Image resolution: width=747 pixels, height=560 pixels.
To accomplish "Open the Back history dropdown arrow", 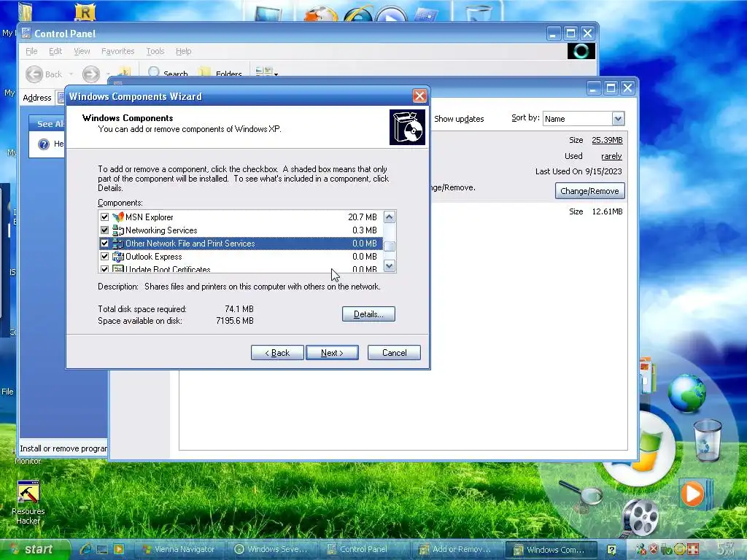I will 71,74.
